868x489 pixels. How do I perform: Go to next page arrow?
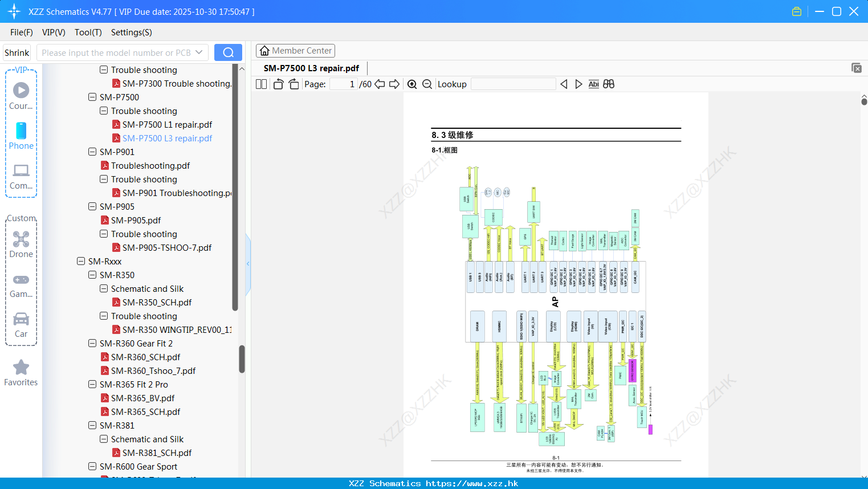[394, 84]
